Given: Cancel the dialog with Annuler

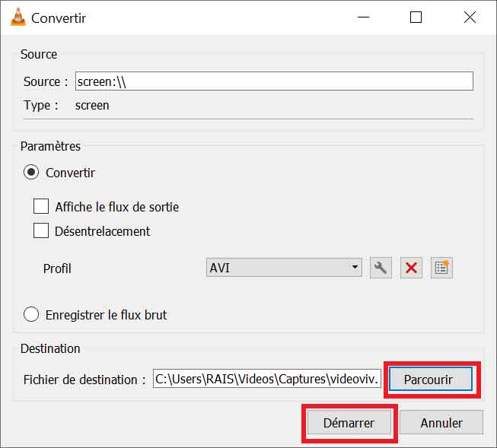Looking at the screenshot, I should (x=441, y=423).
